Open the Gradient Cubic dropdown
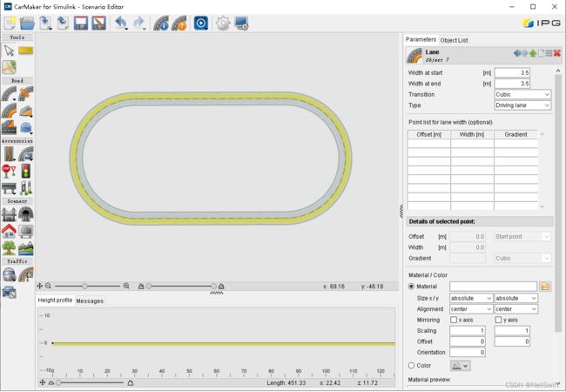The width and height of the screenshot is (566, 392). coord(522,259)
